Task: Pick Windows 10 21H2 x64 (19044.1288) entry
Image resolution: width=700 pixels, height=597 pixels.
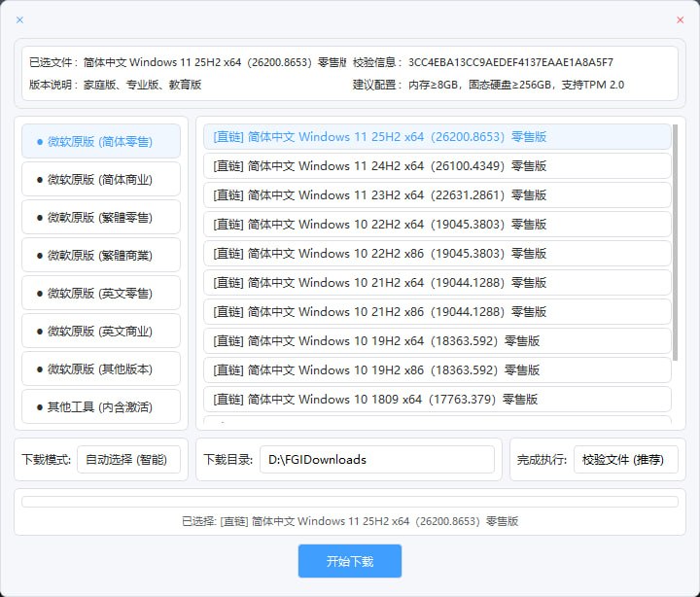Action: (437, 283)
